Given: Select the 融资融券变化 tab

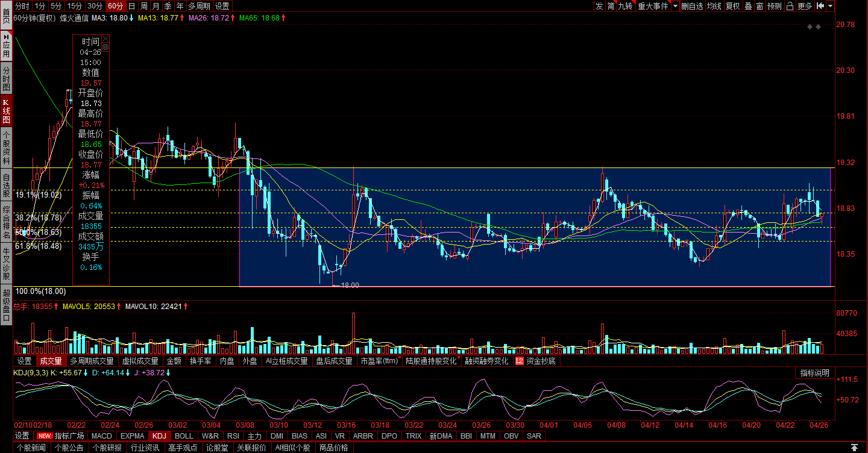Looking at the screenshot, I should click(486, 361).
